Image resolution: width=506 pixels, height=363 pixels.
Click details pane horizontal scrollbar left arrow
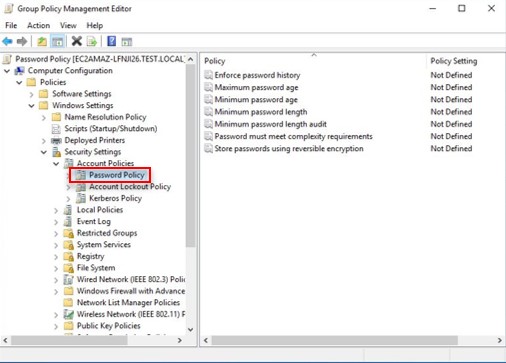pyautogui.click(x=206, y=340)
